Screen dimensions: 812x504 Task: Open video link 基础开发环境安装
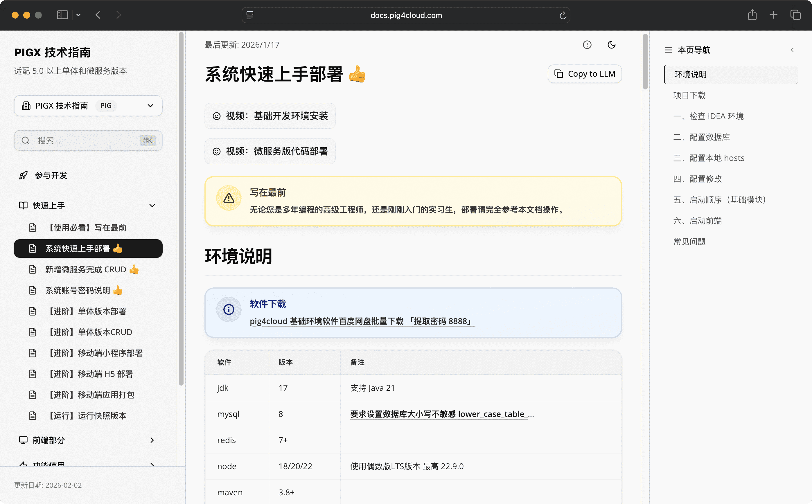[x=270, y=116]
